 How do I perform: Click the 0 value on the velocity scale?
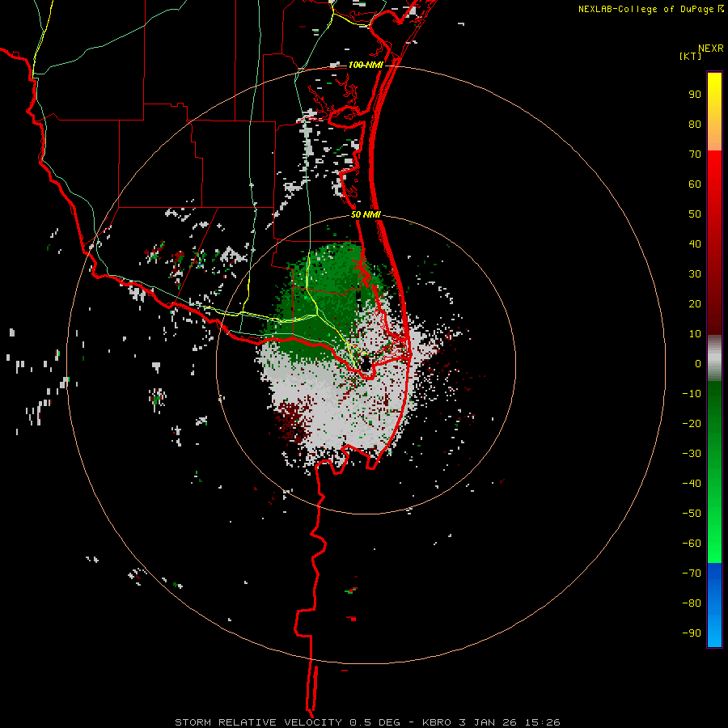[x=698, y=364]
